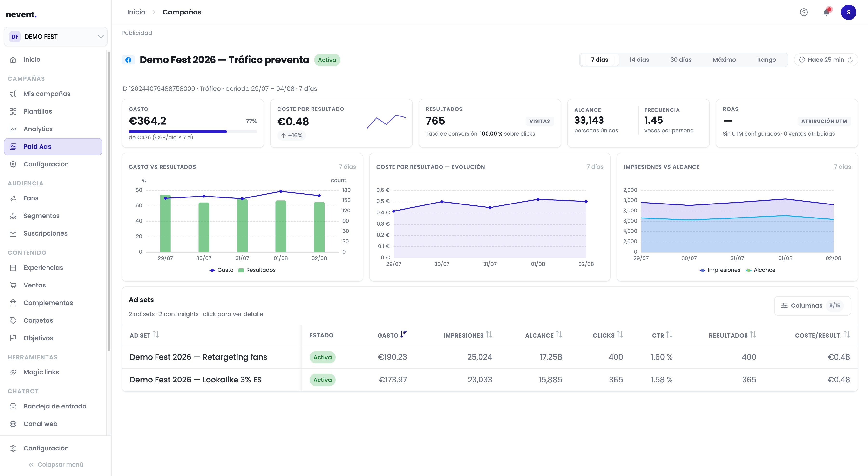Open the Columnas 9/15 column selector
Image resolution: width=868 pixels, height=476 pixels.
tap(812, 306)
